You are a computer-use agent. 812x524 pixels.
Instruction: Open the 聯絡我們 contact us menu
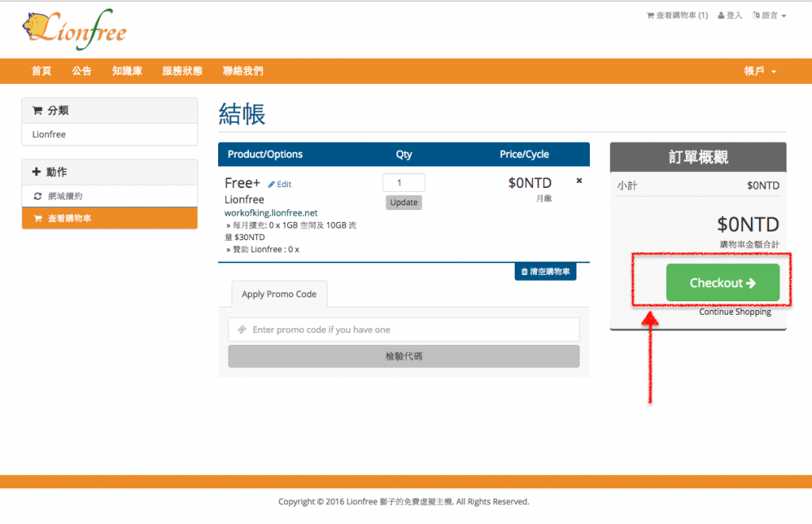coord(243,71)
